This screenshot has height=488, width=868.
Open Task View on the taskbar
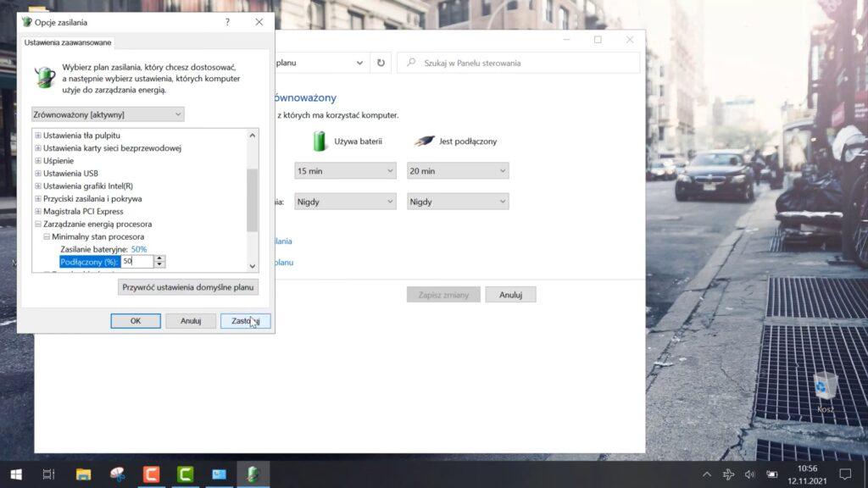(49, 474)
